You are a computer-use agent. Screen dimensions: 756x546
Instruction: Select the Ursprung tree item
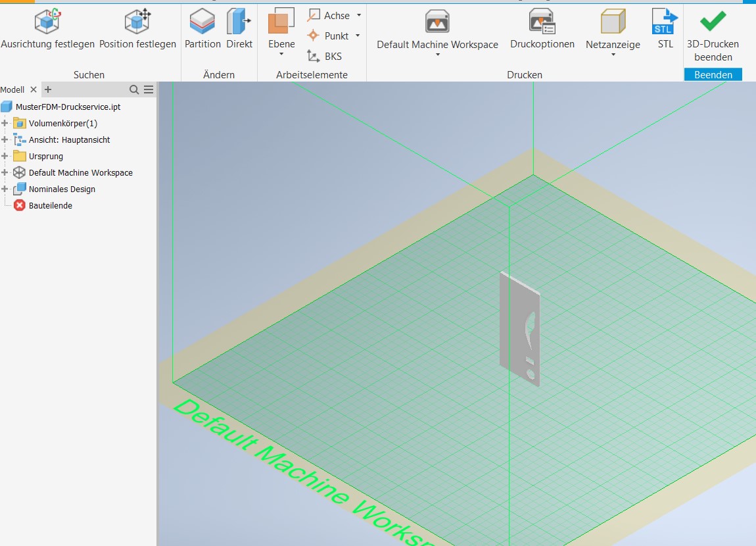coord(46,156)
